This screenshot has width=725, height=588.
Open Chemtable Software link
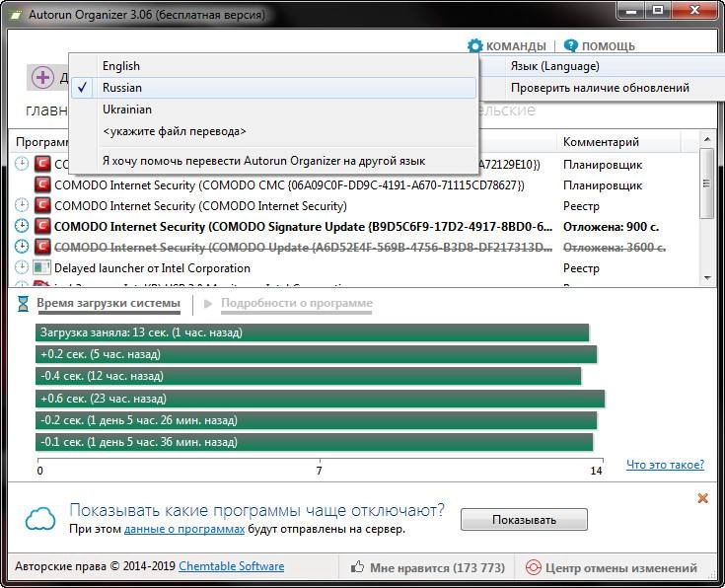[x=231, y=566]
